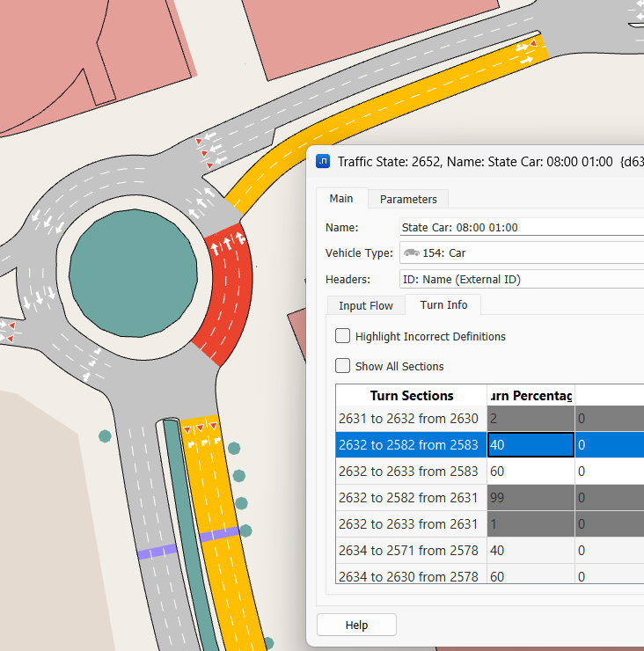The height and width of the screenshot is (651, 644).
Task: Click the Aimsun icon in dialog title bar
Action: [324, 161]
